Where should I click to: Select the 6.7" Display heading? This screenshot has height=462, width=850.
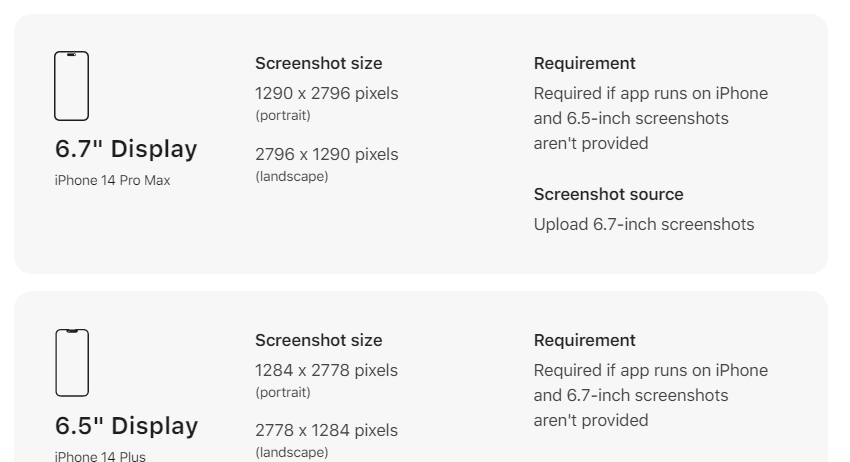[126, 149]
